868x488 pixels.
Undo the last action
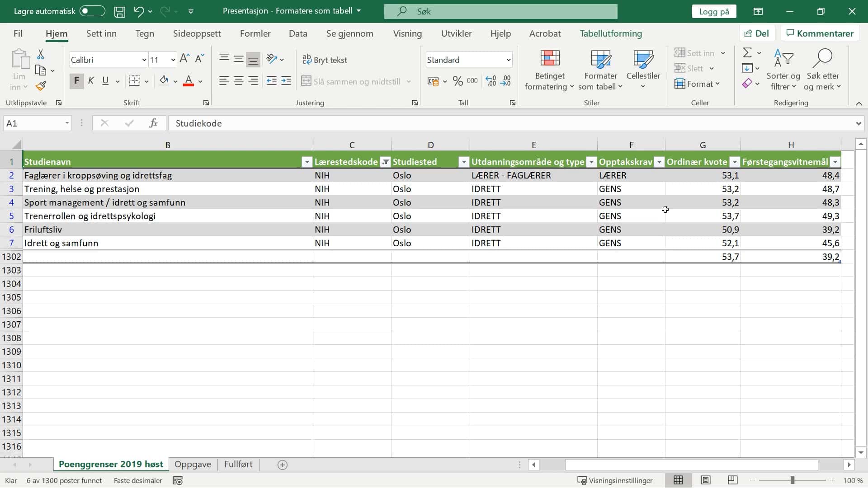tap(139, 11)
